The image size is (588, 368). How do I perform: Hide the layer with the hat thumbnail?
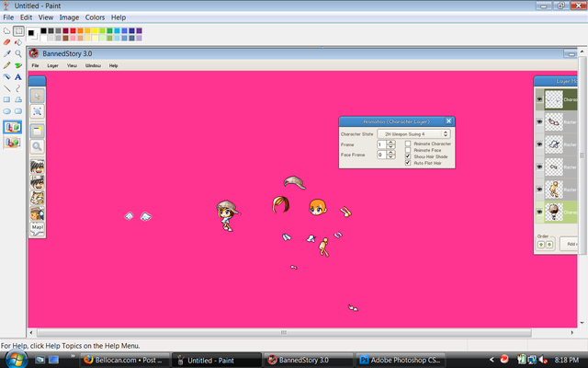coord(539,144)
